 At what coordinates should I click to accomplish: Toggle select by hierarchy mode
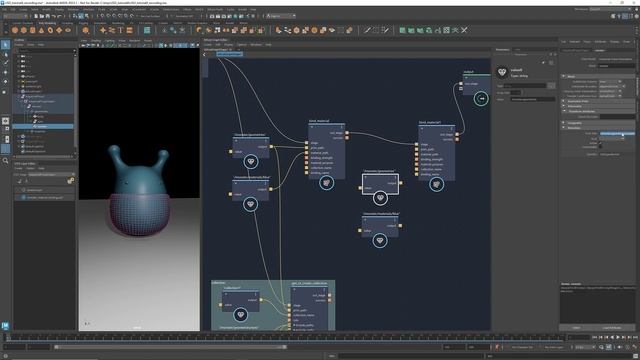pos(76,16)
